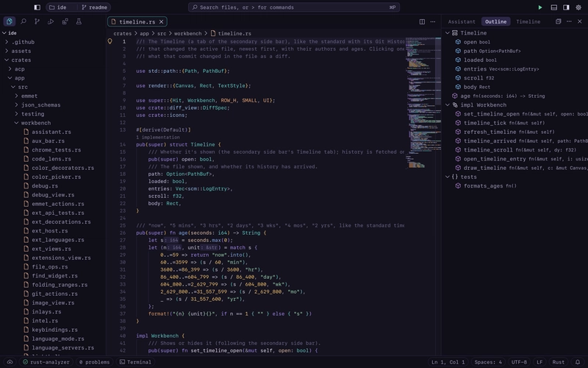Open the Source Control view icon
Viewport: 588px width, 368px height.
[x=37, y=21]
